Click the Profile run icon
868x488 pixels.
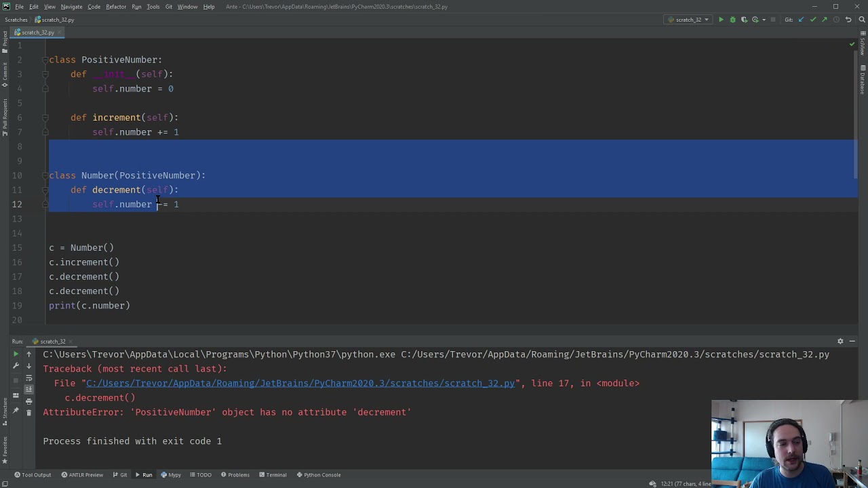(x=755, y=20)
